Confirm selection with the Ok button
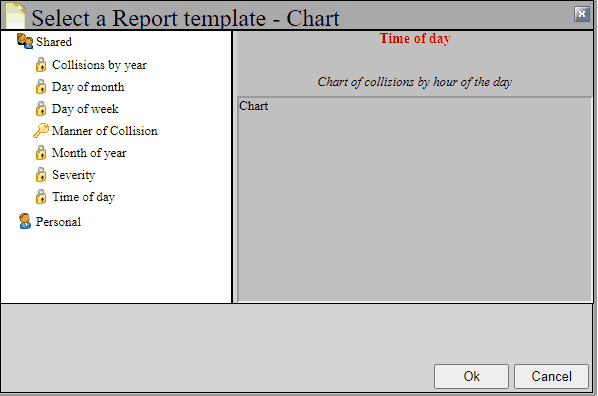598x396 pixels. (471, 376)
